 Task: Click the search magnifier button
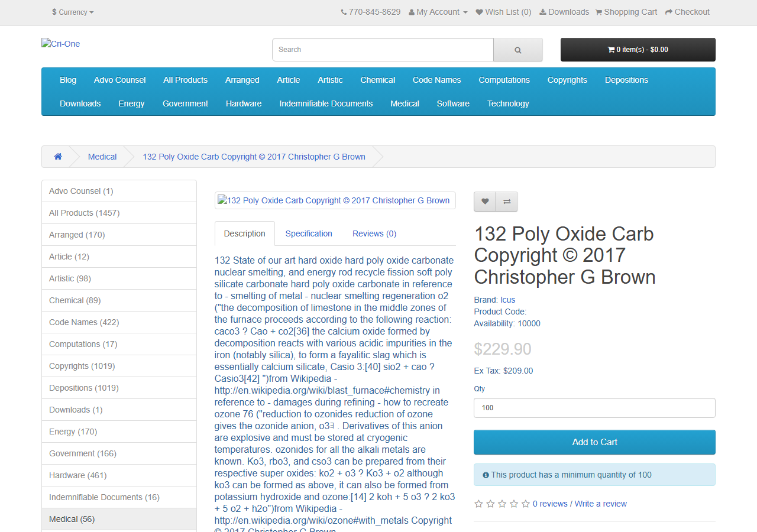coord(518,50)
